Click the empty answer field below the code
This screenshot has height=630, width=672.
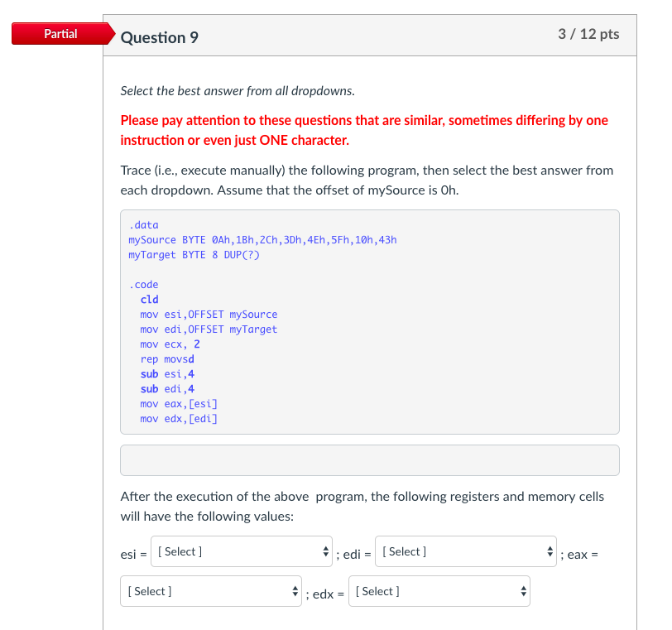point(370,460)
